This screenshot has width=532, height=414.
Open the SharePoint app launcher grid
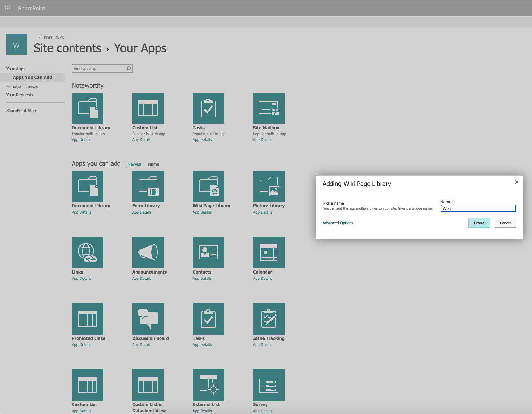tap(7, 8)
